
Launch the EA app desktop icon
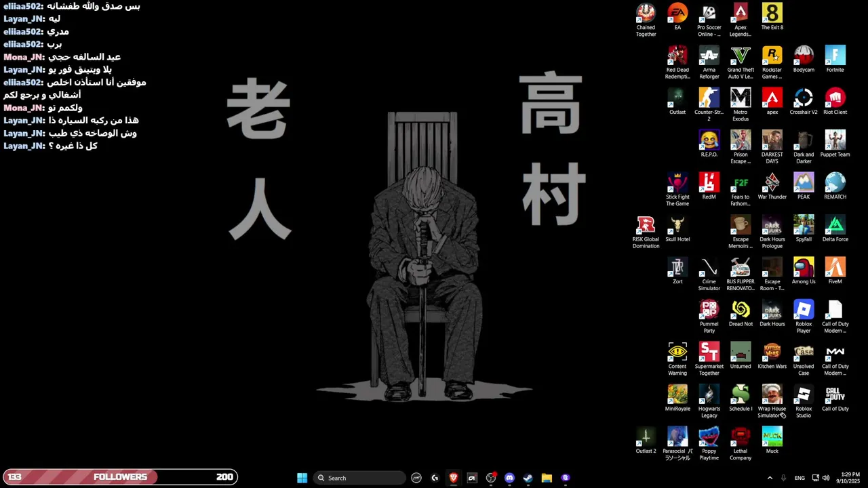point(677,17)
